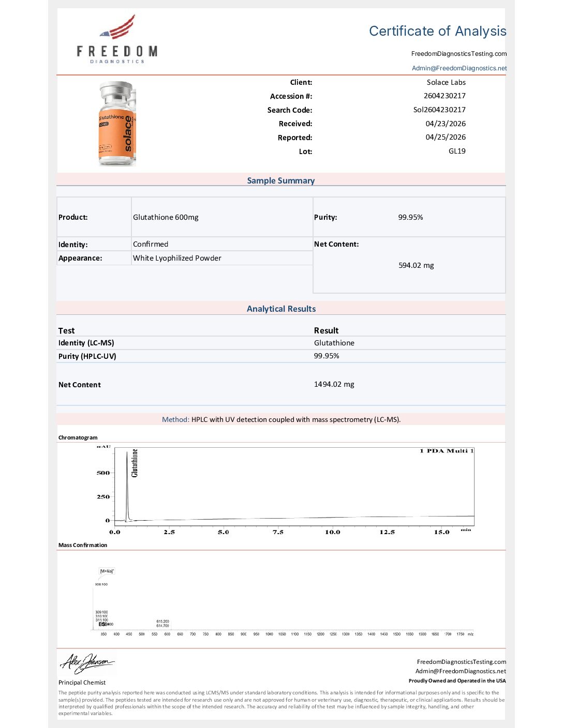Open FreedomDiagnosticsTesting.com link in footer
The width and height of the screenshot is (563, 728).
point(462,662)
